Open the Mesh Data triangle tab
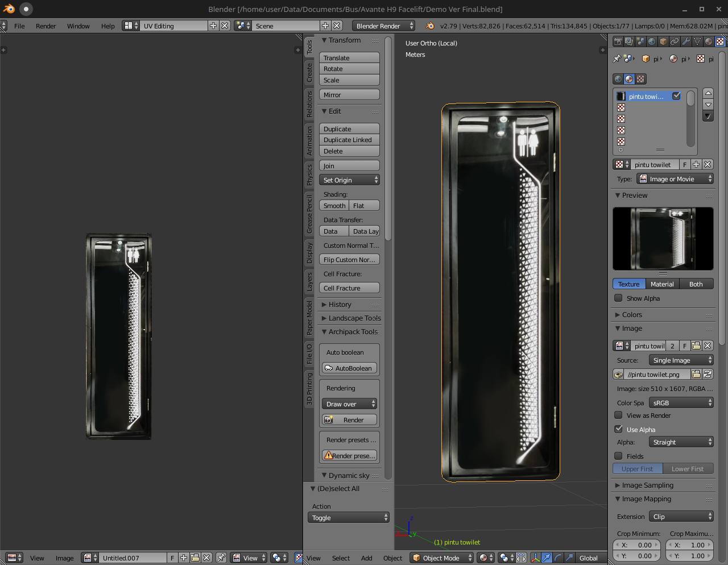 coord(697,41)
